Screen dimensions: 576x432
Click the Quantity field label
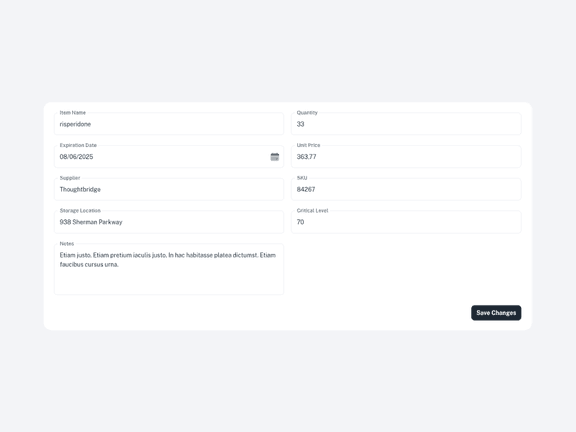307,113
